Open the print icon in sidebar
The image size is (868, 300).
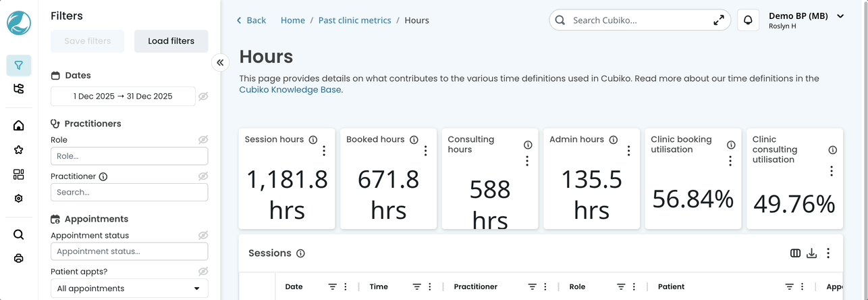(19, 259)
